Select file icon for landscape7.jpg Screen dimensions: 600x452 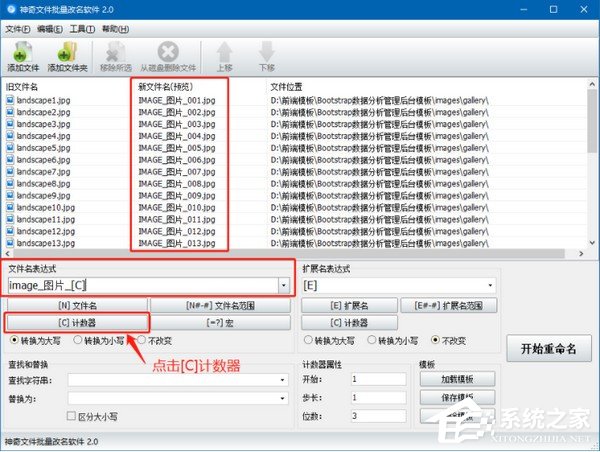coord(10,171)
